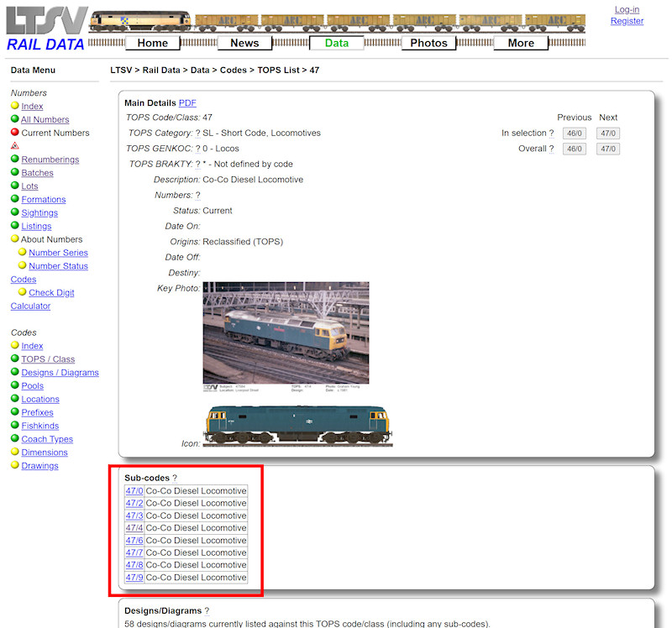Click the help icon after In selection
The width and height of the screenshot is (672, 628).
coord(551,133)
